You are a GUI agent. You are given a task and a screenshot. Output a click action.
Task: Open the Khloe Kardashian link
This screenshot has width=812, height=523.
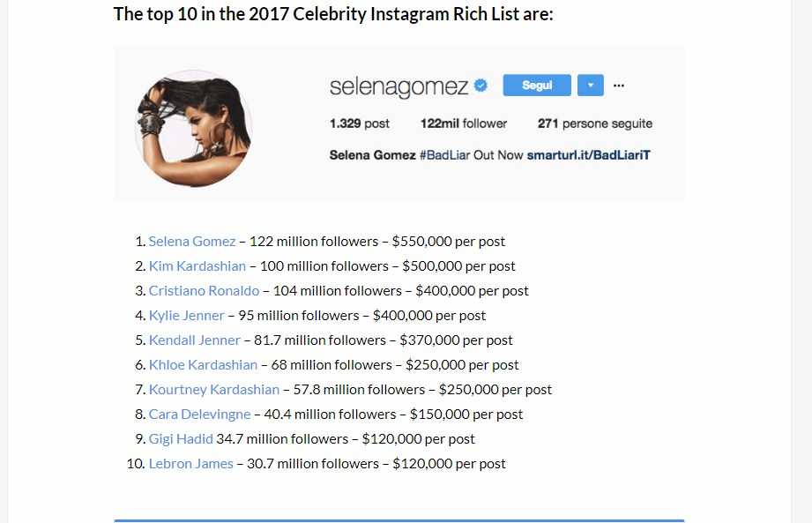tap(203, 364)
